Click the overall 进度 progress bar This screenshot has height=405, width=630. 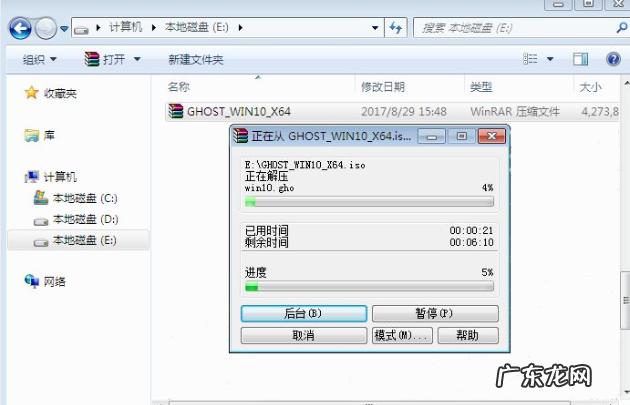[369, 286]
